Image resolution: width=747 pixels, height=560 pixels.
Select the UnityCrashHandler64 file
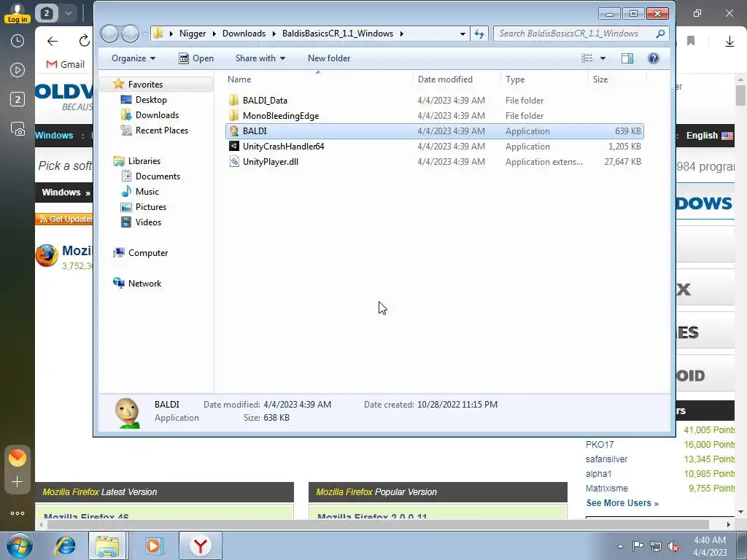tap(283, 146)
